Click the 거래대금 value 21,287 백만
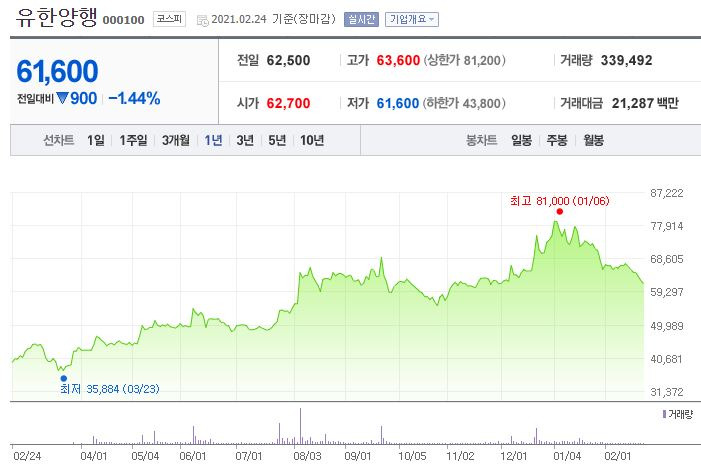Screen dimensions: 701x474 (645, 103)
